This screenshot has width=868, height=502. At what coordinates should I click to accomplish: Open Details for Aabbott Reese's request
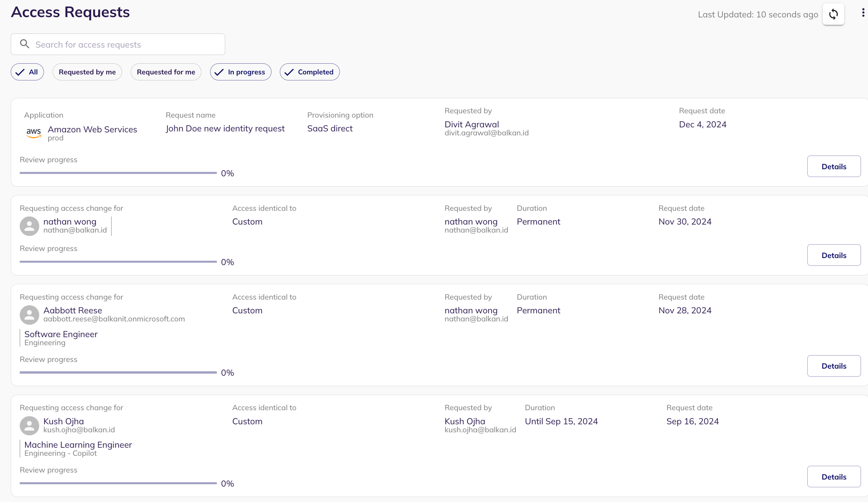833,366
